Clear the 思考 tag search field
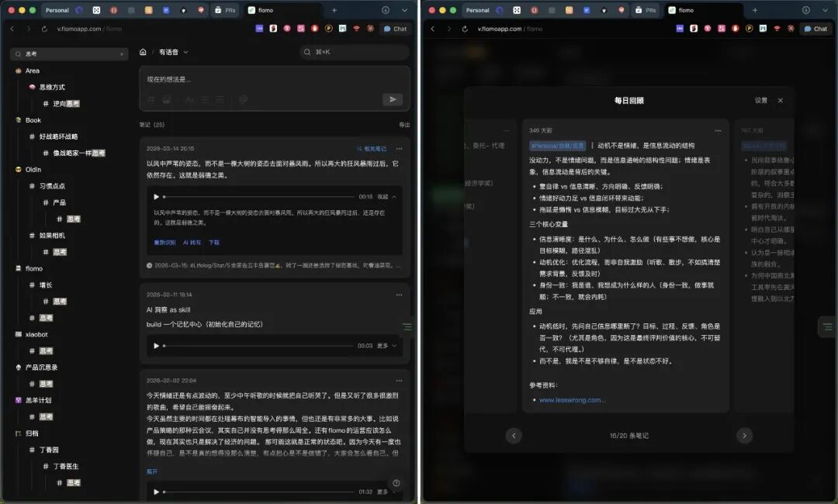This screenshot has width=838, height=504. point(122,54)
